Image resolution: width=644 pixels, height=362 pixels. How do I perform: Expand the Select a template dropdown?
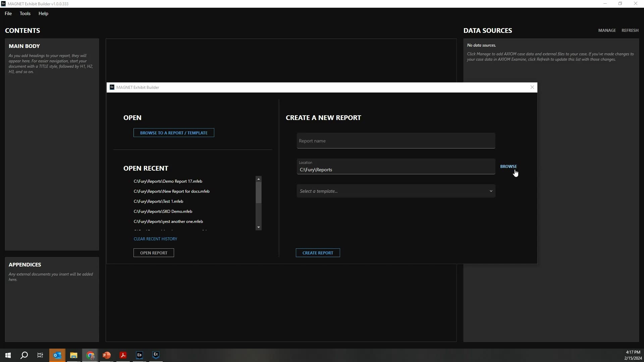click(x=396, y=191)
